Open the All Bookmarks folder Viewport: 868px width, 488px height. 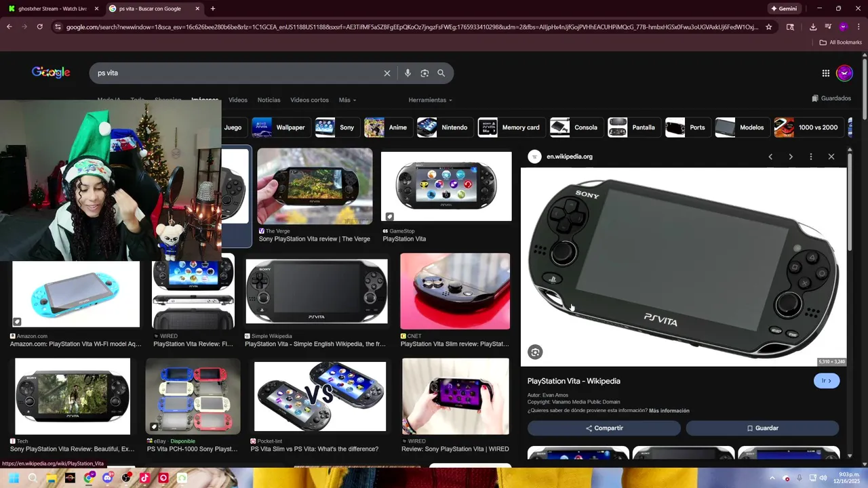click(840, 42)
